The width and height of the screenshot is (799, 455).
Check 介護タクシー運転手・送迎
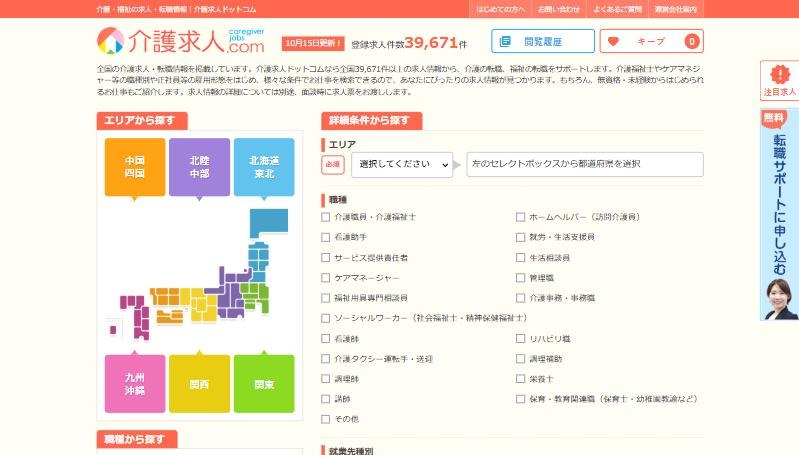(326, 359)
